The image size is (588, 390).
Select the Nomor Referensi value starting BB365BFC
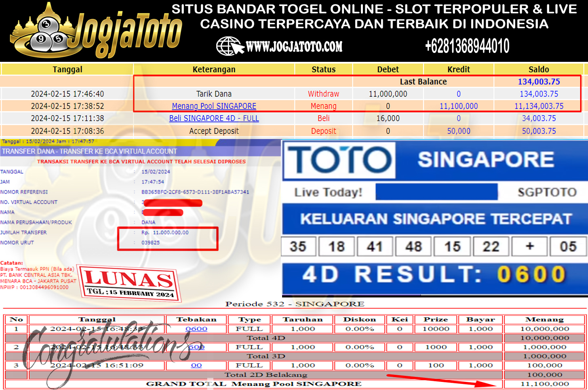point(195,192)
